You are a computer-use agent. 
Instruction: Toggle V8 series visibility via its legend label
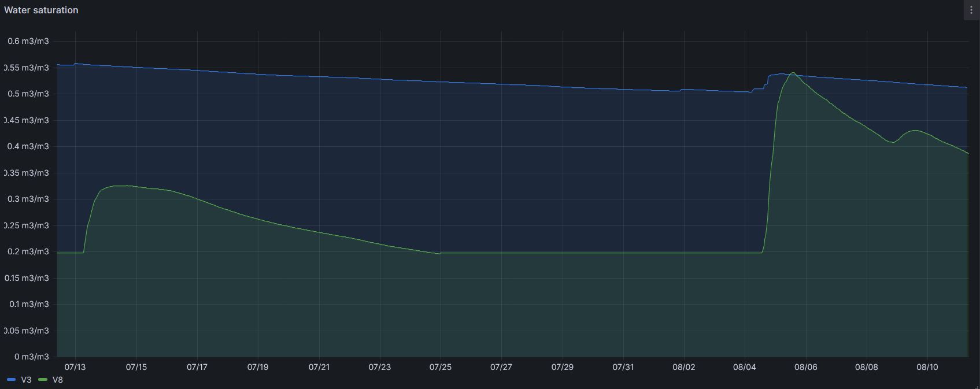pyautogui.click(x=58, y=380)
